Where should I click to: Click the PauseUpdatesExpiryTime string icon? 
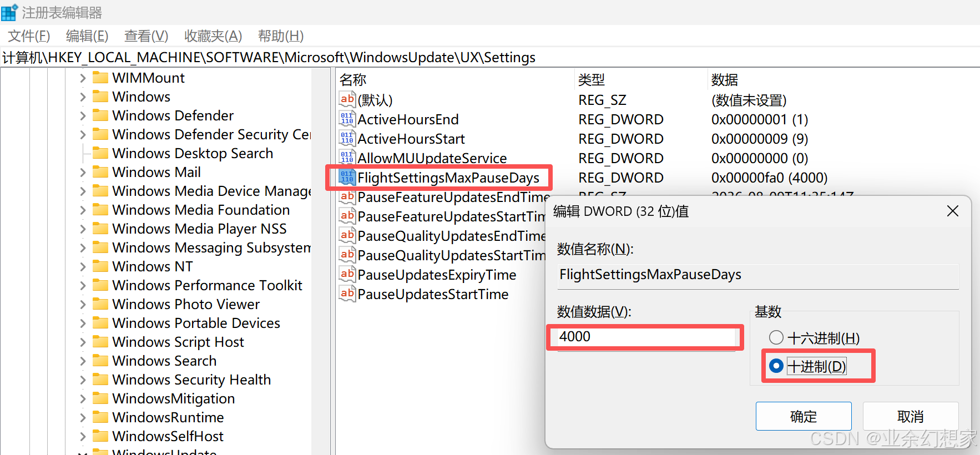point(347,274)
